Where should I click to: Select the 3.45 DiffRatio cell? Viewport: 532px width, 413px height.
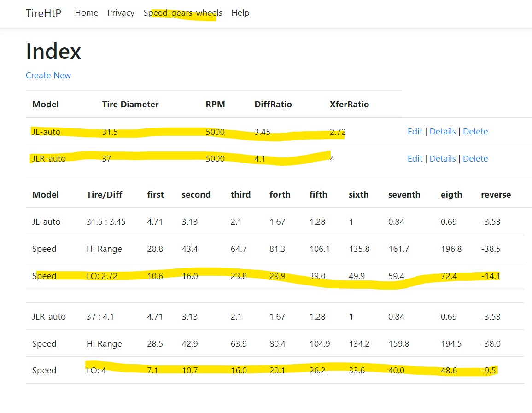pos(262,132)
